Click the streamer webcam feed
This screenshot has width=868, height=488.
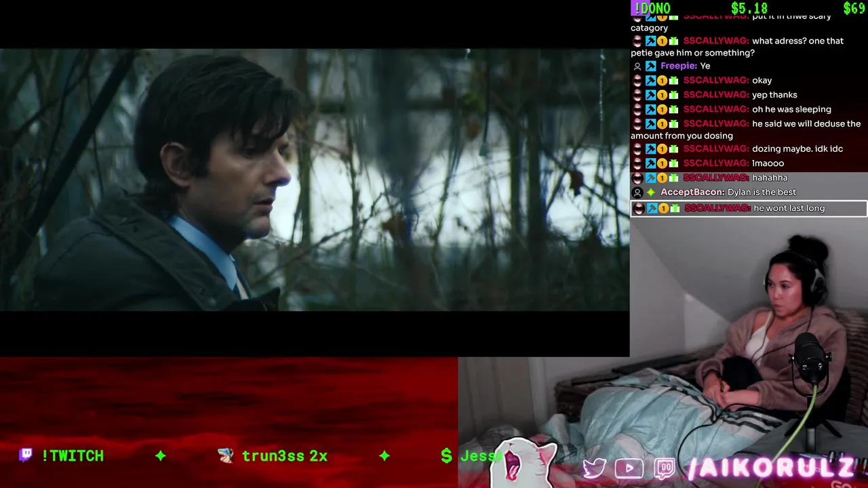(663, 352)
